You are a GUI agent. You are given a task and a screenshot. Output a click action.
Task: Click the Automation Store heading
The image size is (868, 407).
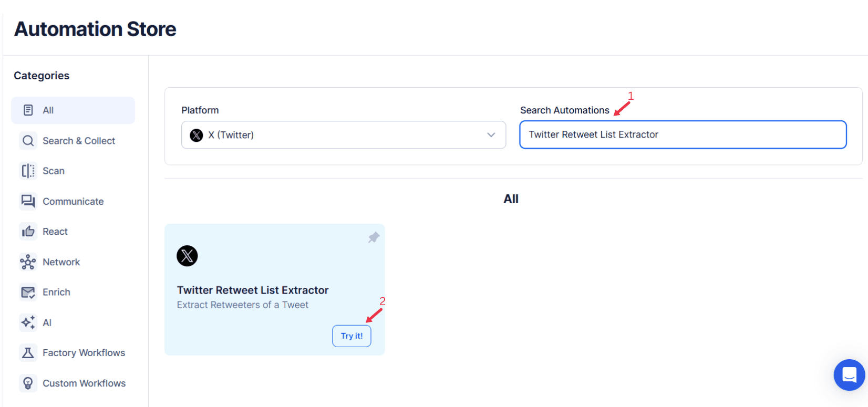(x=95, y=29)
